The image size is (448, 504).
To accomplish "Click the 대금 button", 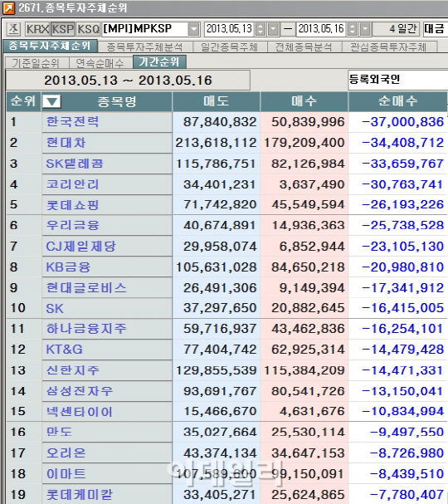I will pyautogui.click(x=435, y=29).
